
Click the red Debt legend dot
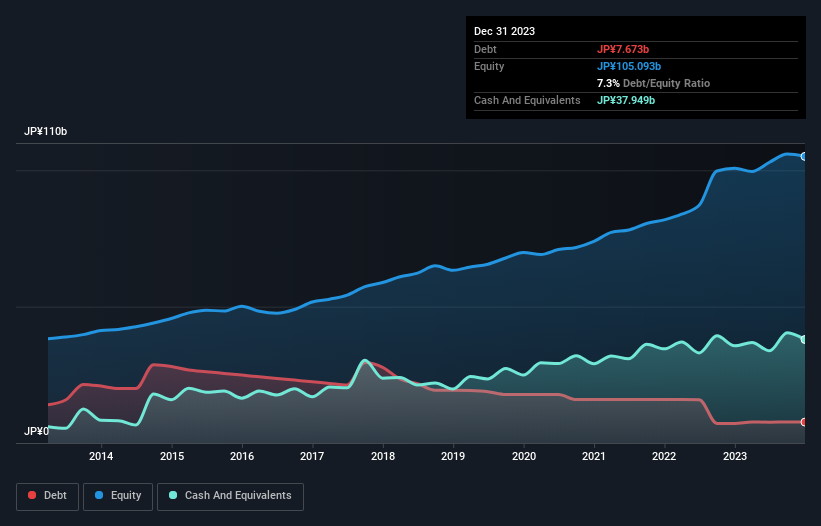tap(33, 496)
